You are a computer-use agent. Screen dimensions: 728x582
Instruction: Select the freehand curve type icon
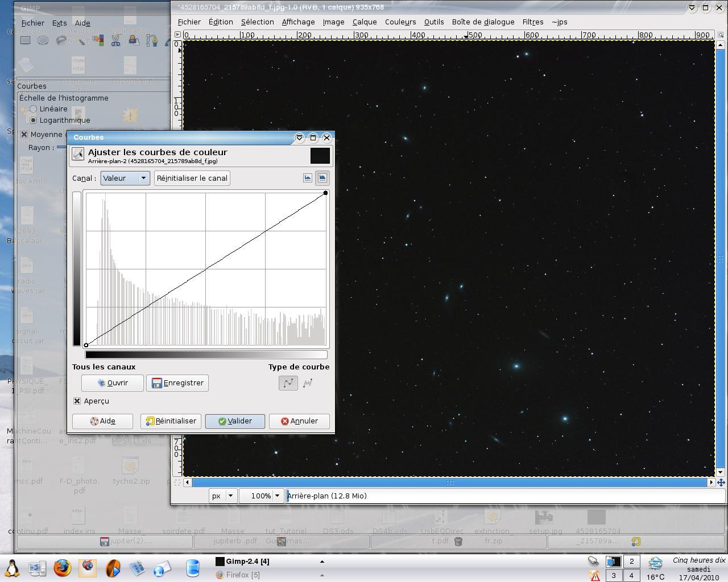tap(308, 383)
